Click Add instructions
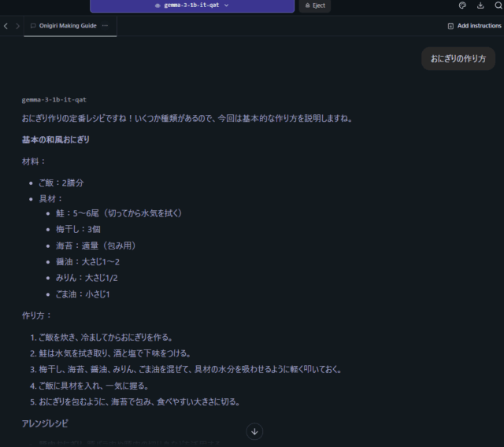Viewport: 504px width, 447px height. 474,26
